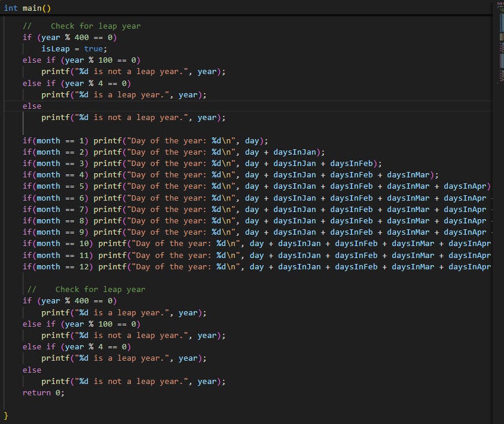The height and width of the screenshot is (424, 504).
Task: Click the 'else' keyword above last printf
Action: click(31, 370)
